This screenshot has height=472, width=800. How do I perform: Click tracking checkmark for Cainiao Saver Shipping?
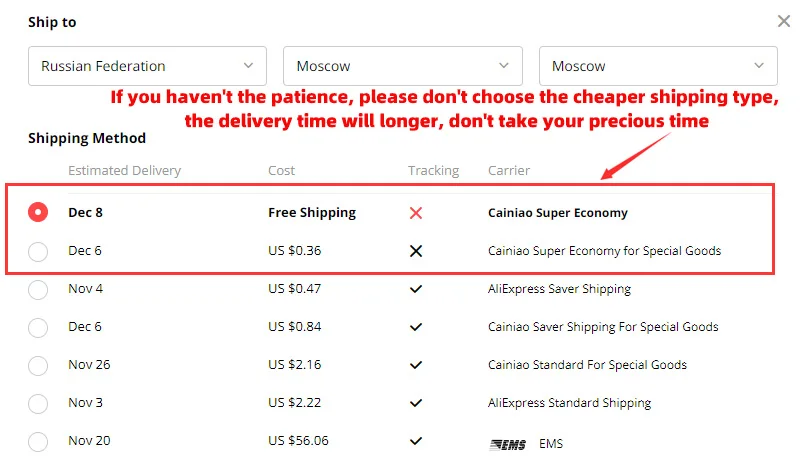point(416,327)
